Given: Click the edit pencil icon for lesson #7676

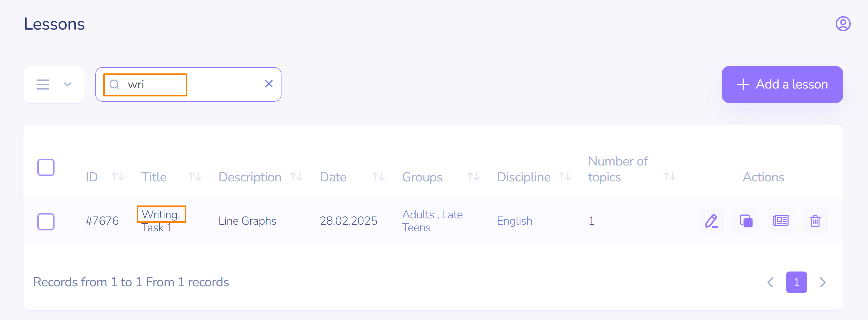Looking at the screenshot, I should [711, 221].
